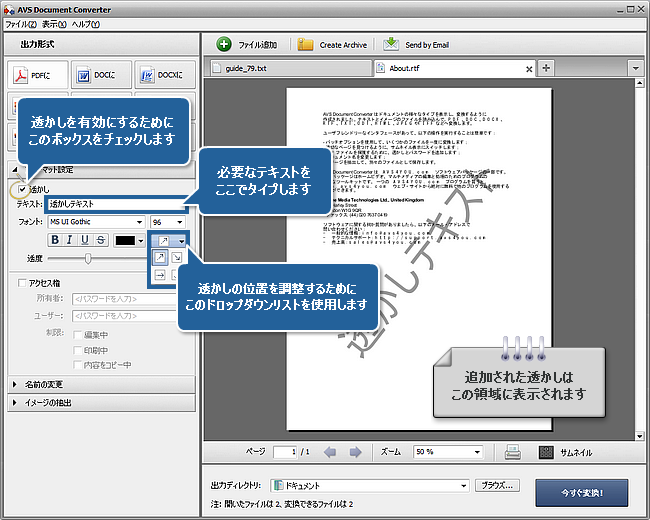Toggle the thumbnail (サムネイル) view icon
The height and width of the screenshot is (520, 650).
point(545,452)
